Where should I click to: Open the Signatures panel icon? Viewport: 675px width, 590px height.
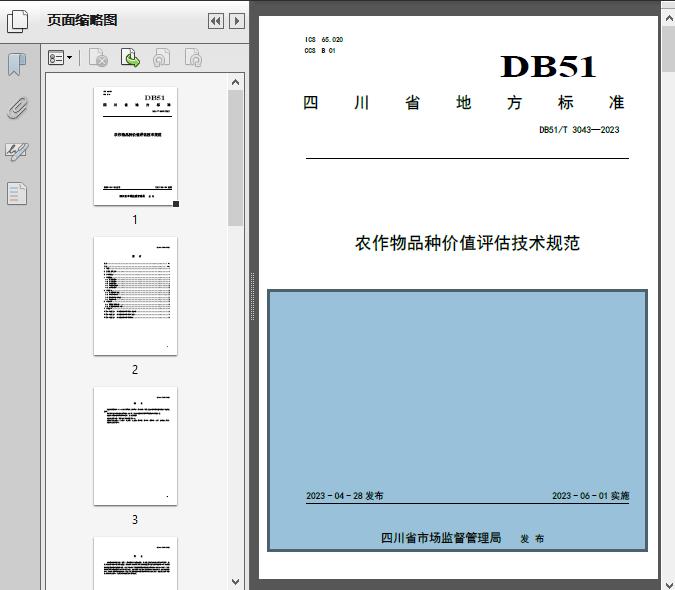coord(17,151)
